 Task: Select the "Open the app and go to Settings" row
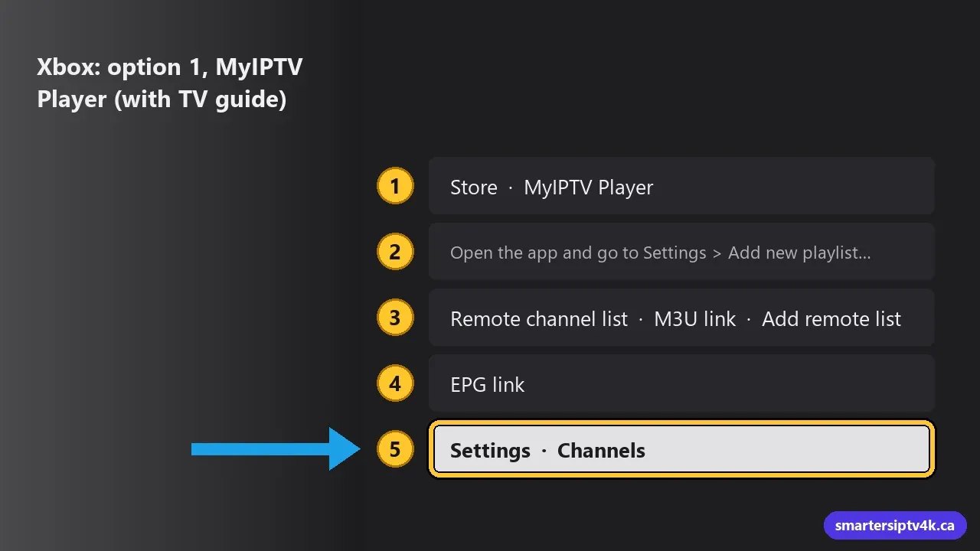point(681,252)
